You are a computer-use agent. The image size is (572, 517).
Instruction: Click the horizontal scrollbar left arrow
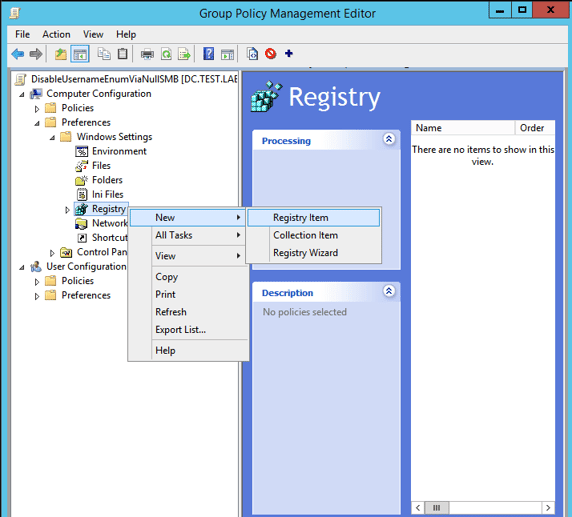tap(418, 508)
